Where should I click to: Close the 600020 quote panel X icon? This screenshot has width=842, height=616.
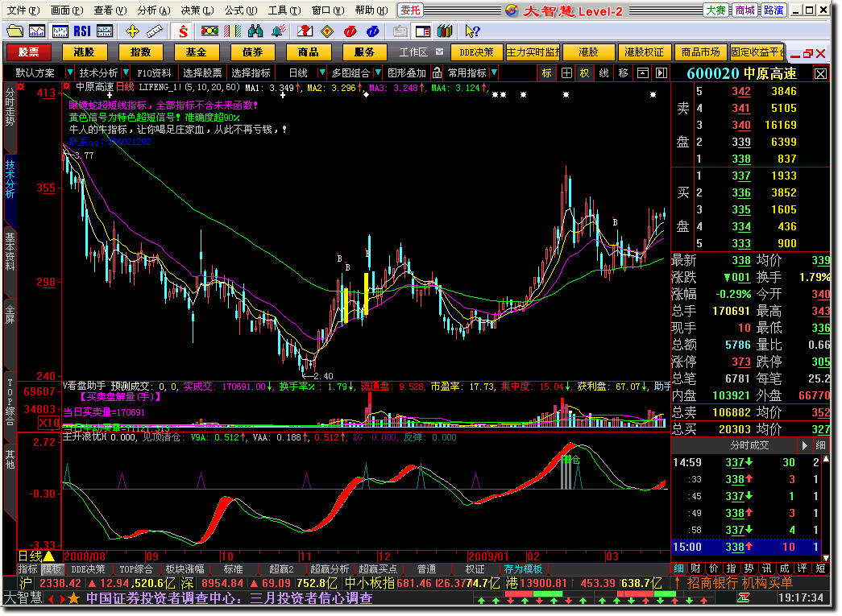(x=820, y=73)
